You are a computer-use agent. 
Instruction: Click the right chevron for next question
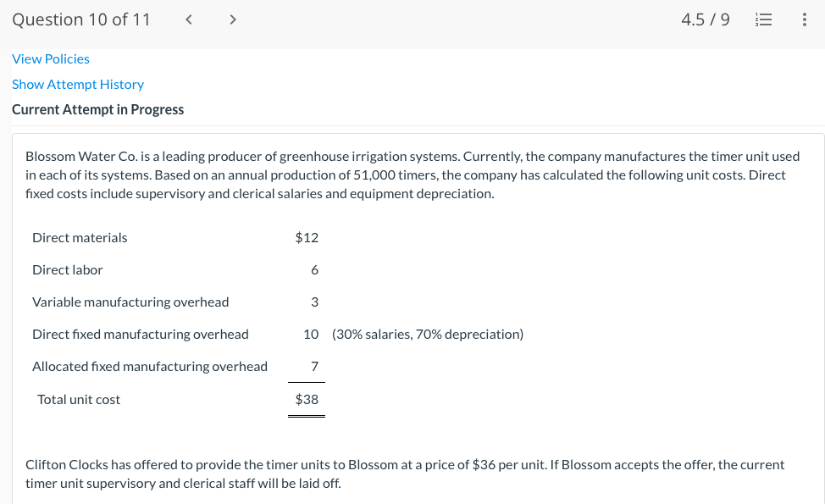232,19
